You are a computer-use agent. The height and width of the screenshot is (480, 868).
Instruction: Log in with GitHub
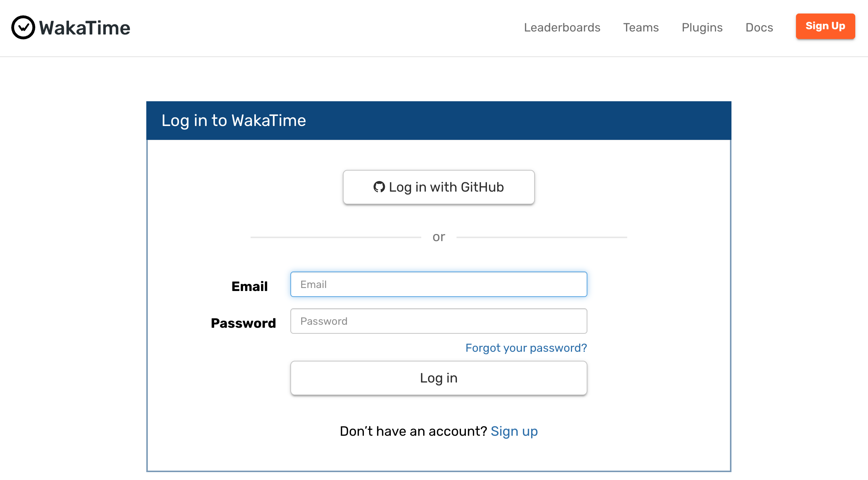tap(439, 187)
